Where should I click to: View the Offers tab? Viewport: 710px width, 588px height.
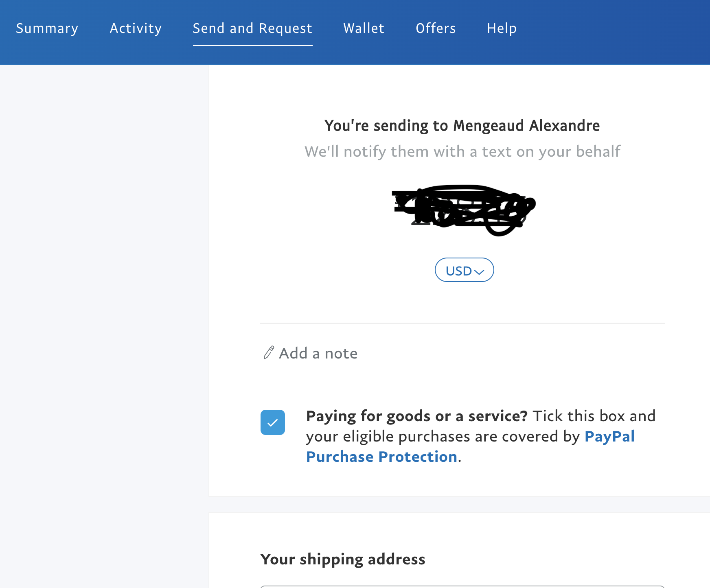tap(436, 28)
